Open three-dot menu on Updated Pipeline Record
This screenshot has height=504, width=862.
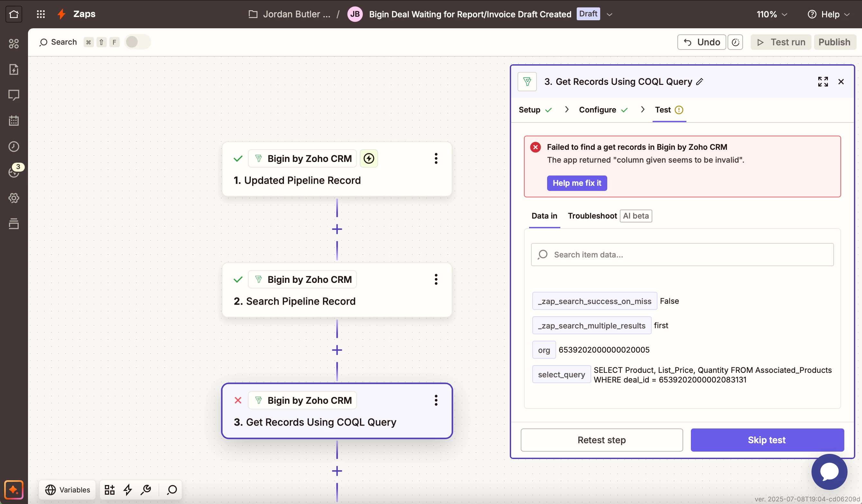pos(436,158)
